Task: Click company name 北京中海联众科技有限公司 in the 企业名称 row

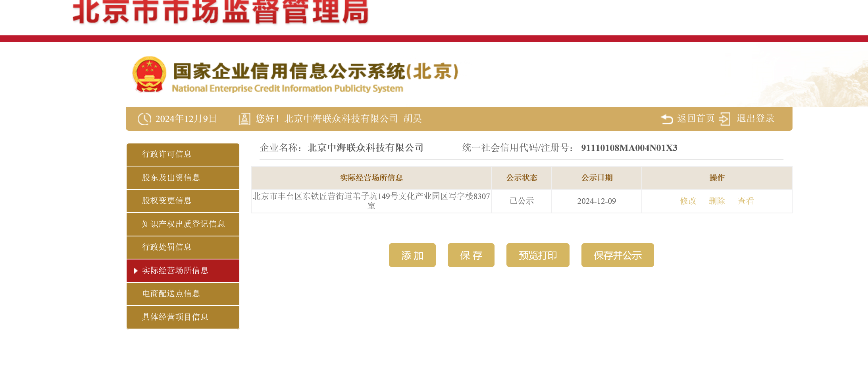Action: [x=366, y=148]
